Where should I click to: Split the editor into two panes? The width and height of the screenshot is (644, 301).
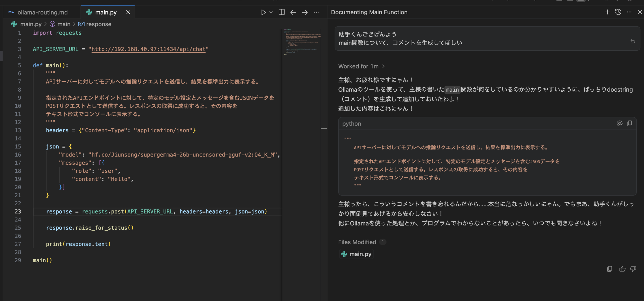[281, 12]
